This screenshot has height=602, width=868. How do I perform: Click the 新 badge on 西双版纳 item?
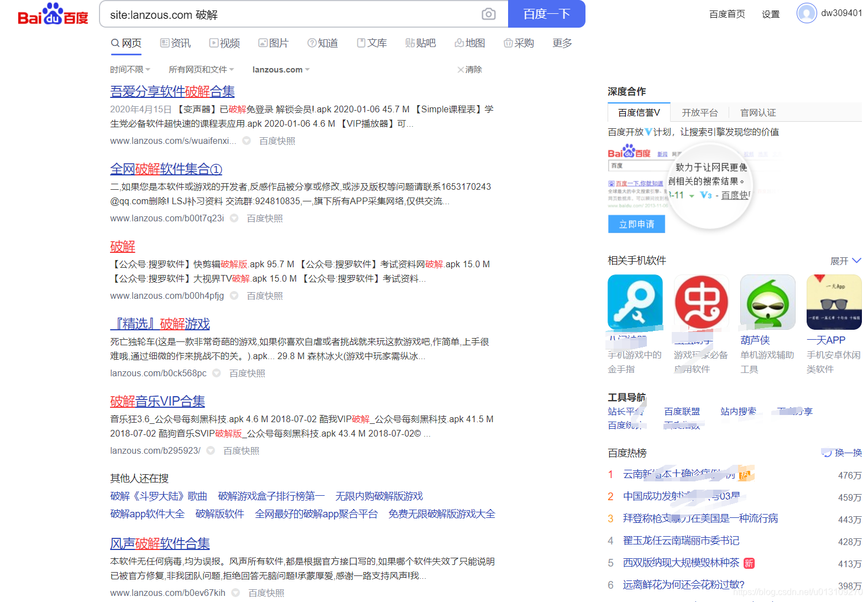click(749, 563)
